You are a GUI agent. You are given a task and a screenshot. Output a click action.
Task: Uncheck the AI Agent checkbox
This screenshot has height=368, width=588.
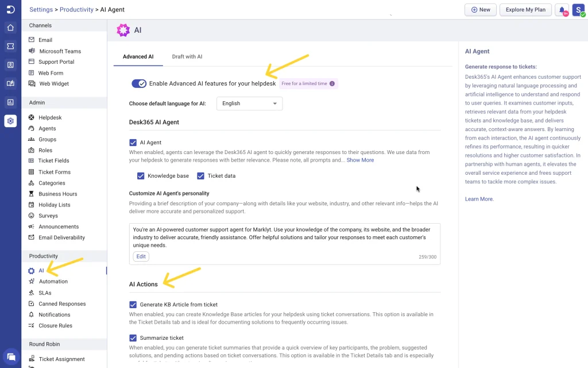133,143
